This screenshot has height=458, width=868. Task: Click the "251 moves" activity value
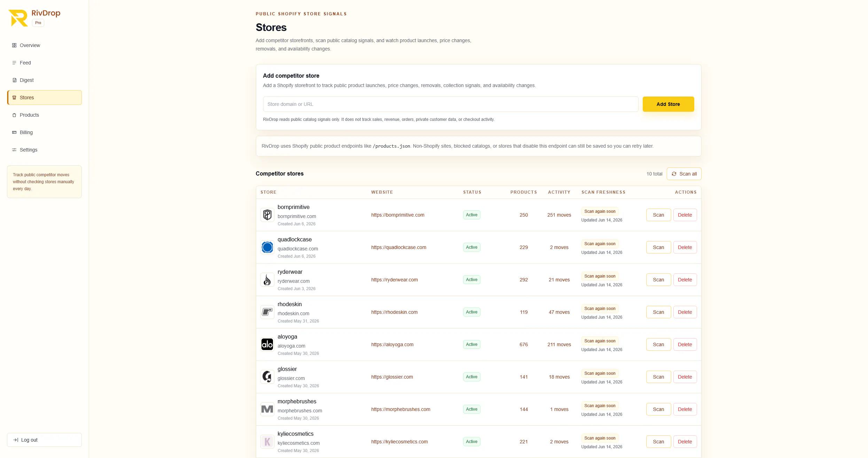coord(559,215)
